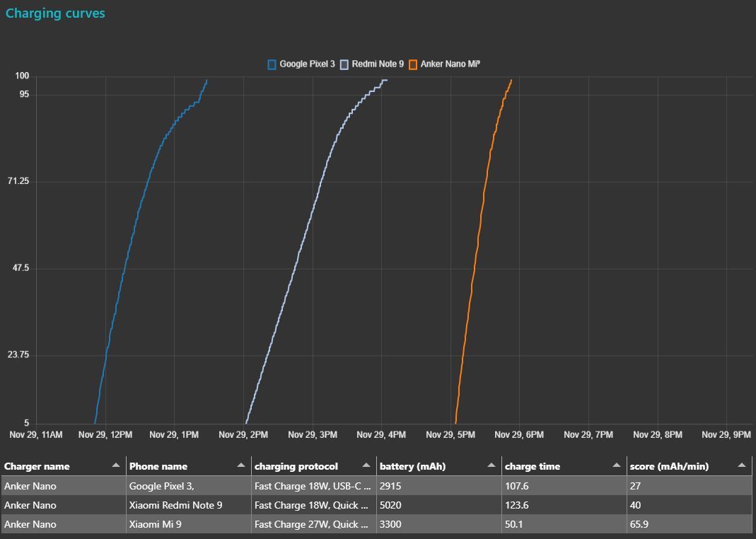Click the 71.25 y-axis label
The height and width of the screenshot is (539, 756).
pos(18,181)
